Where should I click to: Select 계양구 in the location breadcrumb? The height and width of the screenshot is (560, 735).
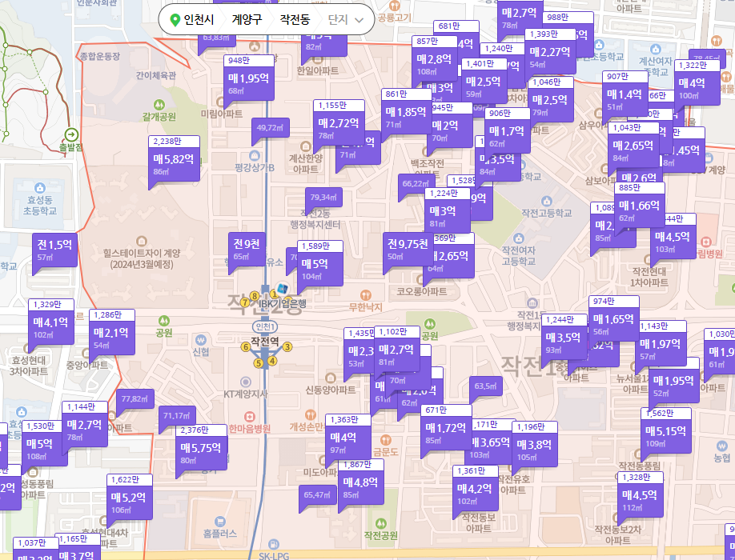pos(247,20)
